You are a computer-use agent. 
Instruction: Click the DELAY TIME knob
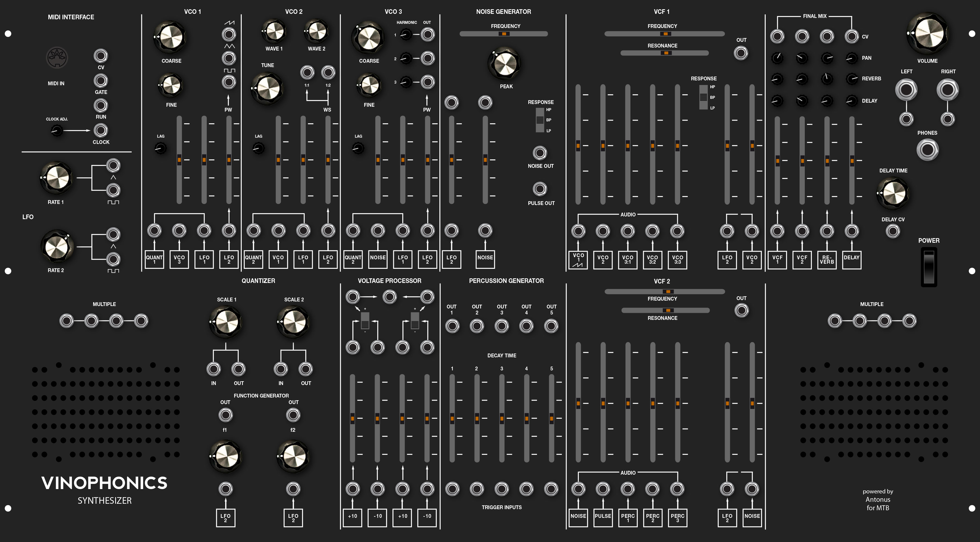893,194
